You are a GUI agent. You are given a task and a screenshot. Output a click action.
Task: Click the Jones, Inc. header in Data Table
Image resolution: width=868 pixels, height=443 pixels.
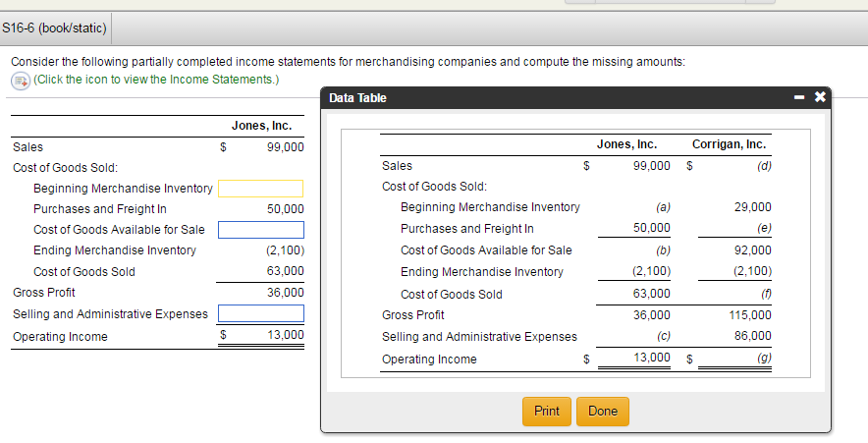point(626,144)
